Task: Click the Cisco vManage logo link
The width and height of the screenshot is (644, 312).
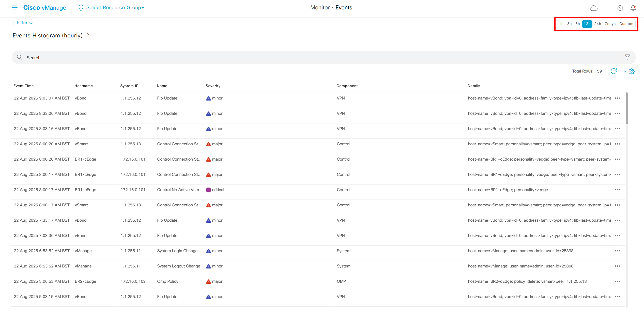Action: click(x=45, y=8)
